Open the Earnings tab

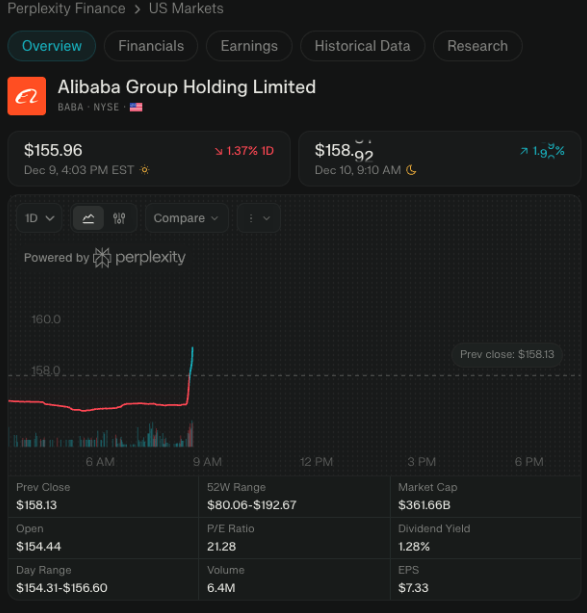pos(249,46)
